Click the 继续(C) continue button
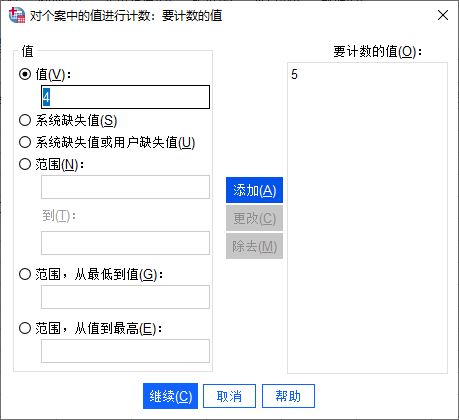The height and width of the screenshot is (420, 459). [x=170, y=396]
